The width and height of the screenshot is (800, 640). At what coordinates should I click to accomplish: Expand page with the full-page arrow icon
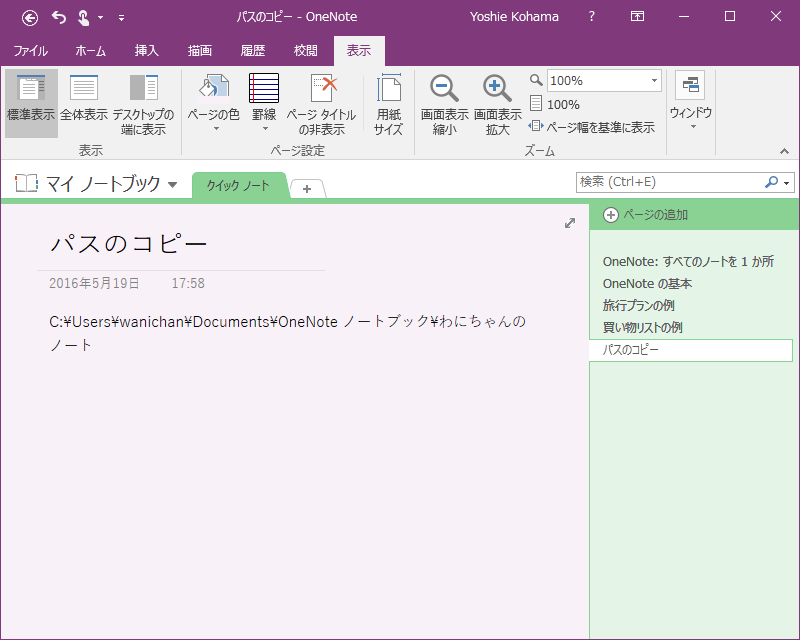[570, 223]
